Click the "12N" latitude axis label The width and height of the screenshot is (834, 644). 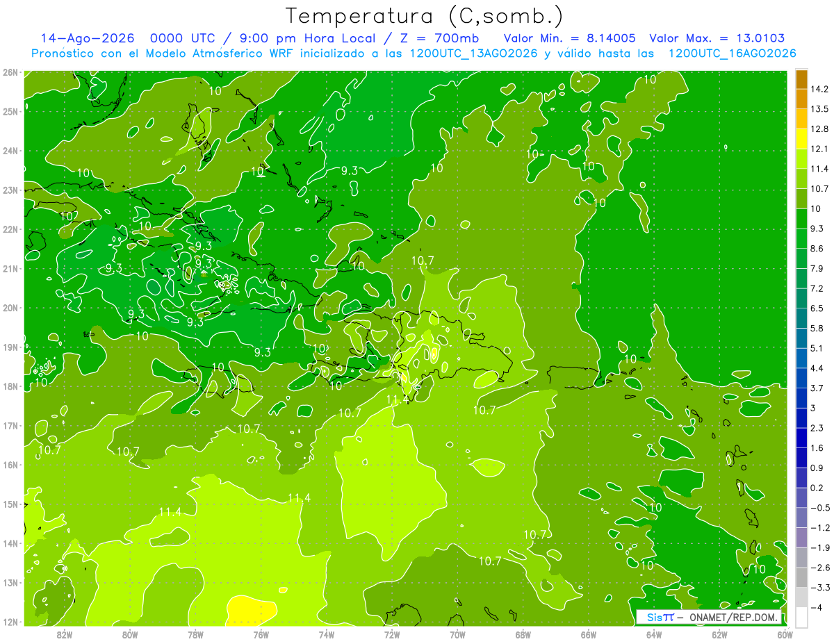tap(10, 622)
